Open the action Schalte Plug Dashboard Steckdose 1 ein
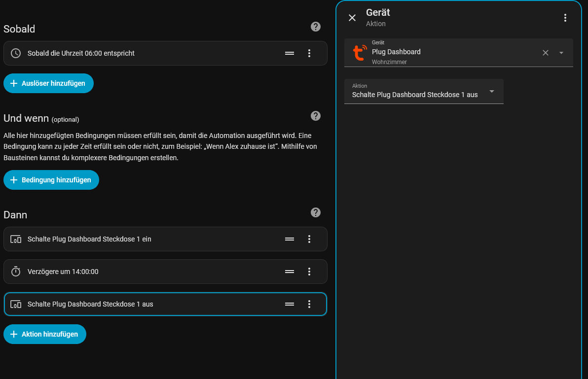Viewport: 588px width, 379px height. tap(165, 239)
